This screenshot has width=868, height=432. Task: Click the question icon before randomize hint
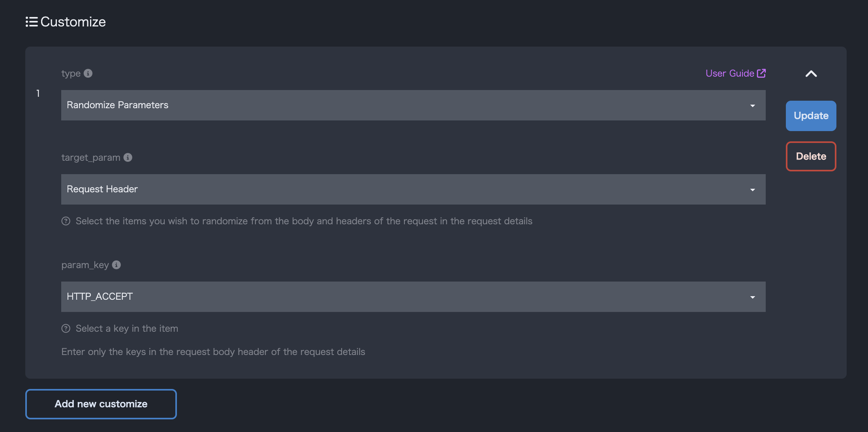point(66,221)
